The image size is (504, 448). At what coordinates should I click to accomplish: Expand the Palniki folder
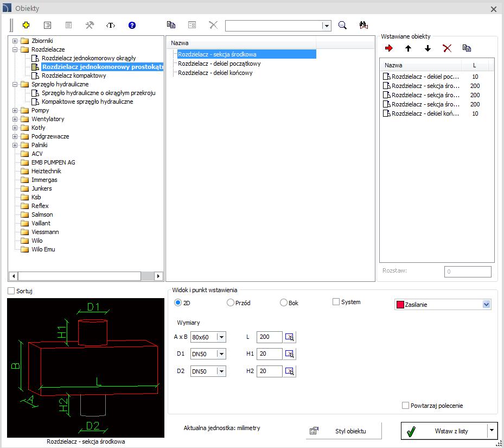tap(15, 145)
